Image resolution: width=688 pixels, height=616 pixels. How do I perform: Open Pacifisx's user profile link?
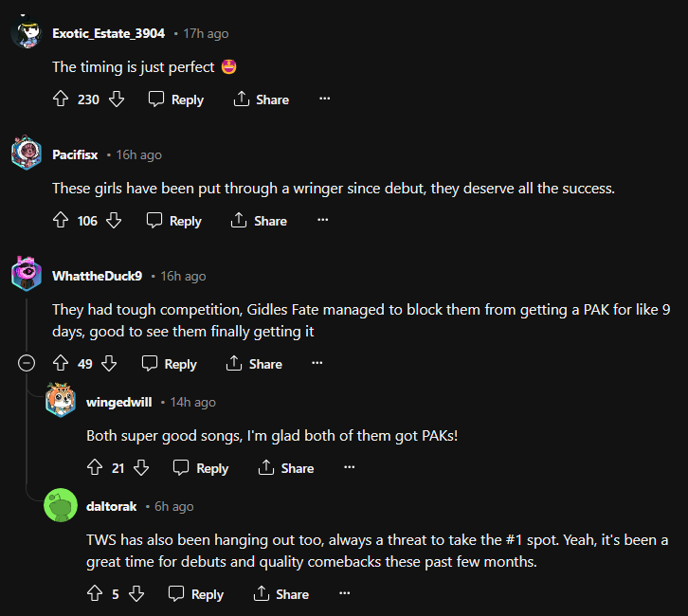click(75, 154)
